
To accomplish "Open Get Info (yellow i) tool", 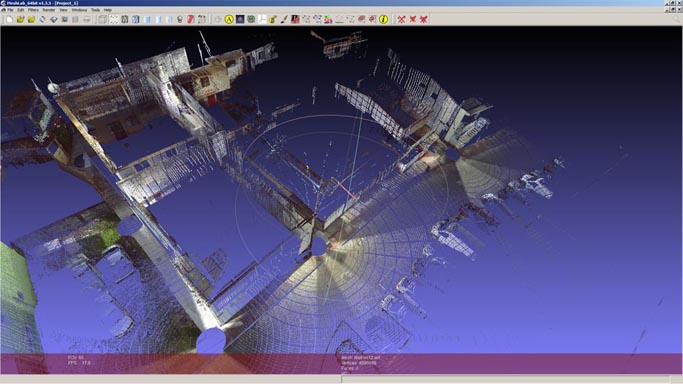I will pyautogui.click(x=383, y=19).
